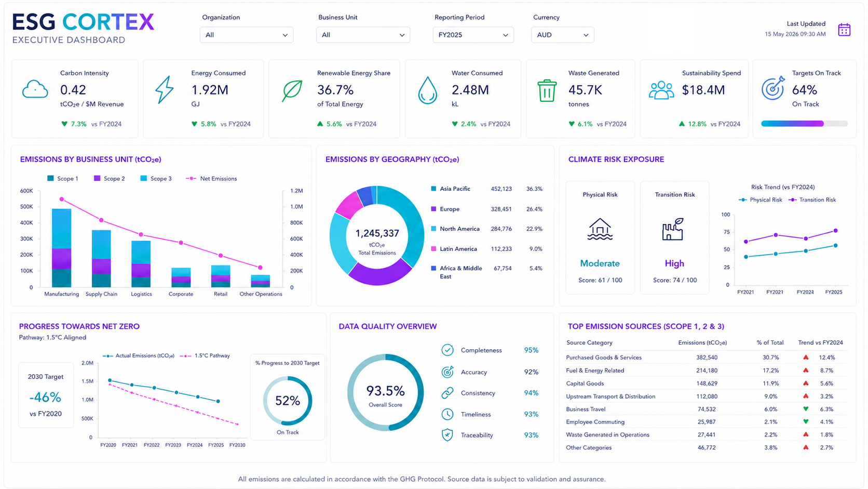
Task: Click the Traceability shield icon
Action: coord(447,435)
